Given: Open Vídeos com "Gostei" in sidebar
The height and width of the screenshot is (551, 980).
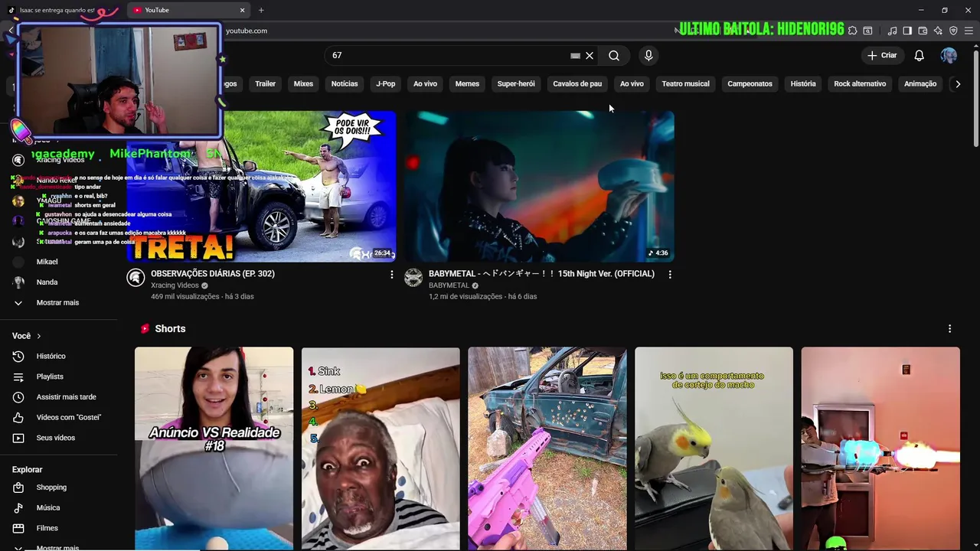Looking at the screenshot, I should tap(68, 417).
